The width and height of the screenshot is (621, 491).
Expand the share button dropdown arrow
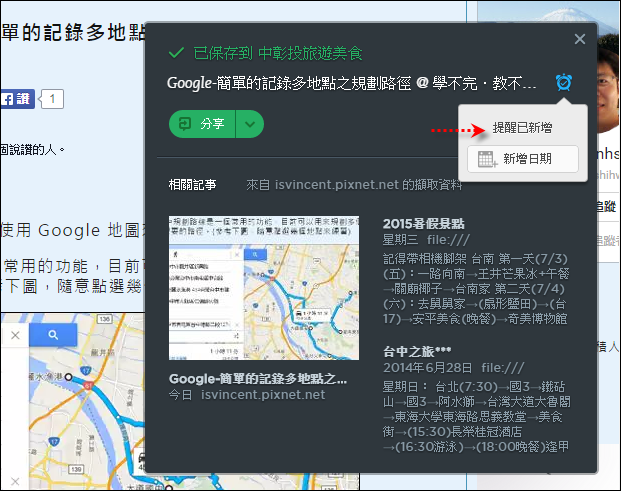pyautogui.click(x=250, y=124)
